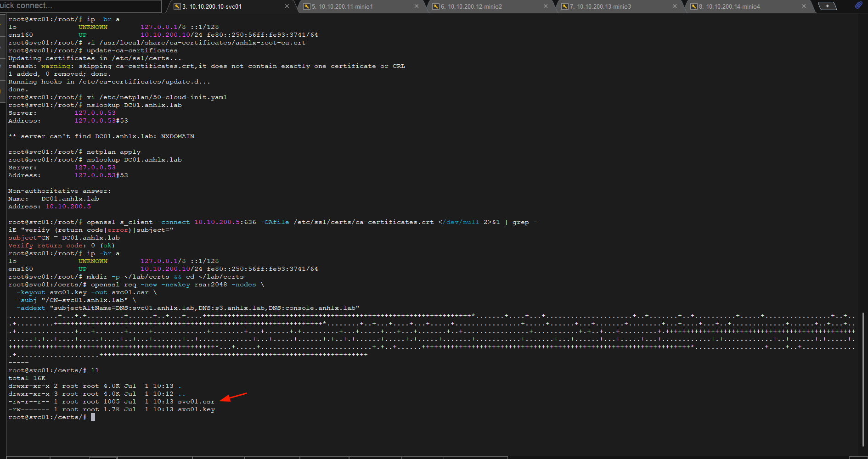
Task: Click the final root@svc01:/certs/# prompt
Action: tap(47, 417)
